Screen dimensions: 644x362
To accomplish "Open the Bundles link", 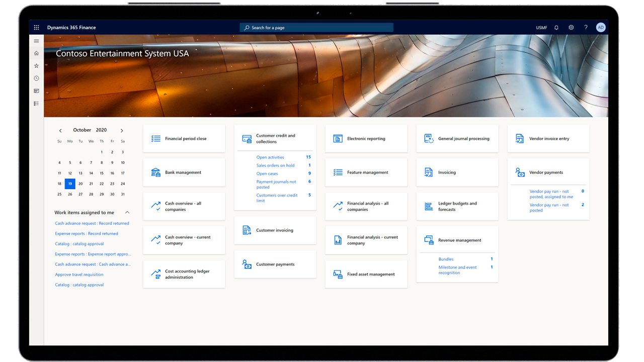I will point(446,259).
